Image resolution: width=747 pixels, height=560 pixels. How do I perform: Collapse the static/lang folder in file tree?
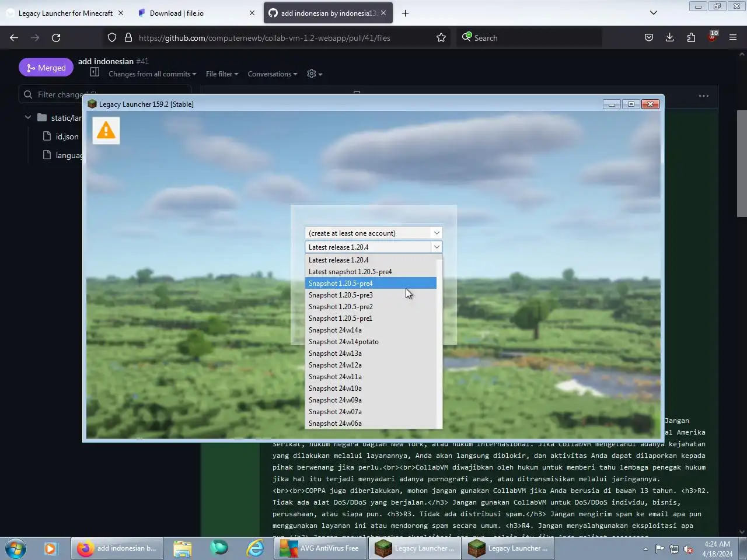(27, 117)
